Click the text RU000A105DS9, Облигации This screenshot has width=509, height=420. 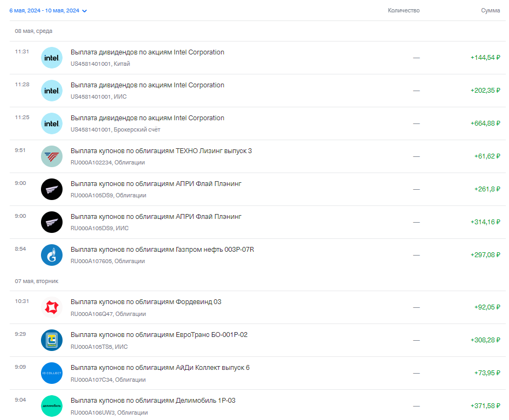[x=108, y=195]
